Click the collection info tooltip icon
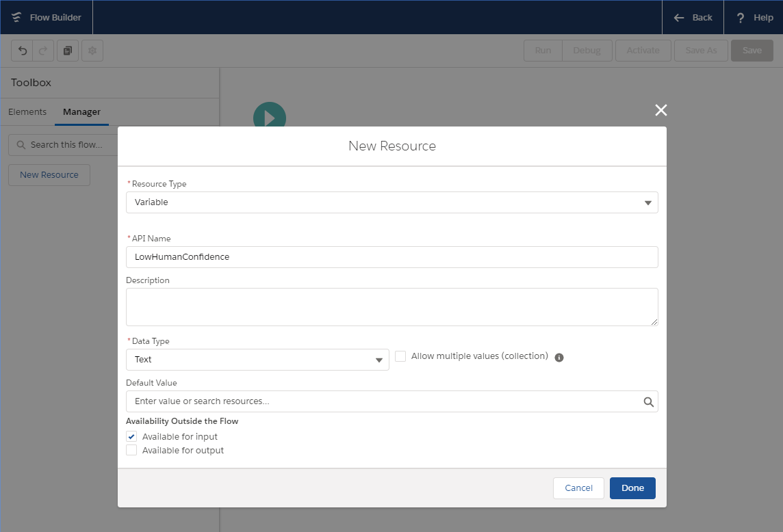This screenshot has height=532, width=783. [x=559, y=358]
